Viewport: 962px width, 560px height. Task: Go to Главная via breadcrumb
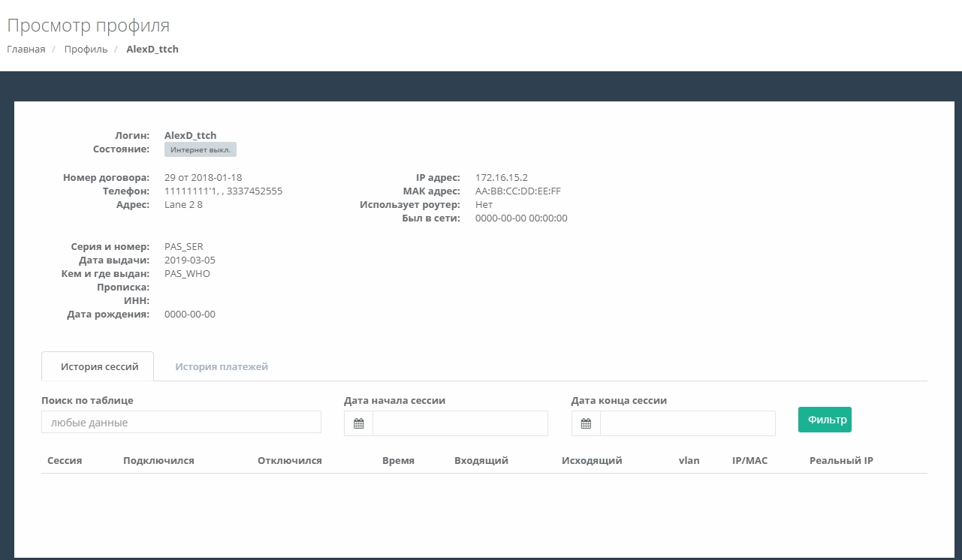[26, 50]
